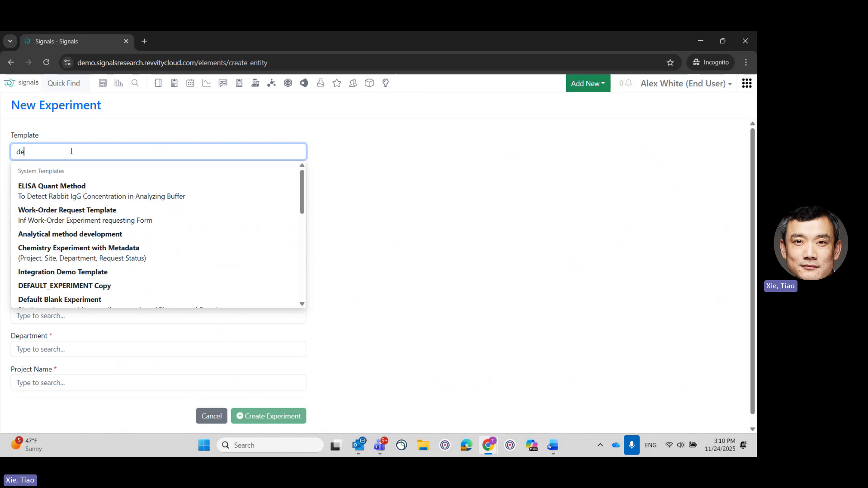Open the lightbulb help icon

(x=385, y=83)
